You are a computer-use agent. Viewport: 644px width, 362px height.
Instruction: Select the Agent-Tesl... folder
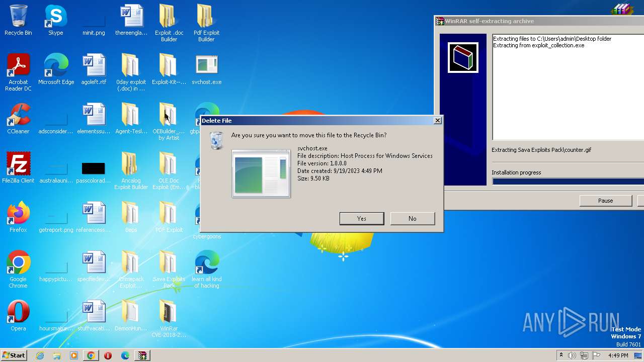pos(131,119)
